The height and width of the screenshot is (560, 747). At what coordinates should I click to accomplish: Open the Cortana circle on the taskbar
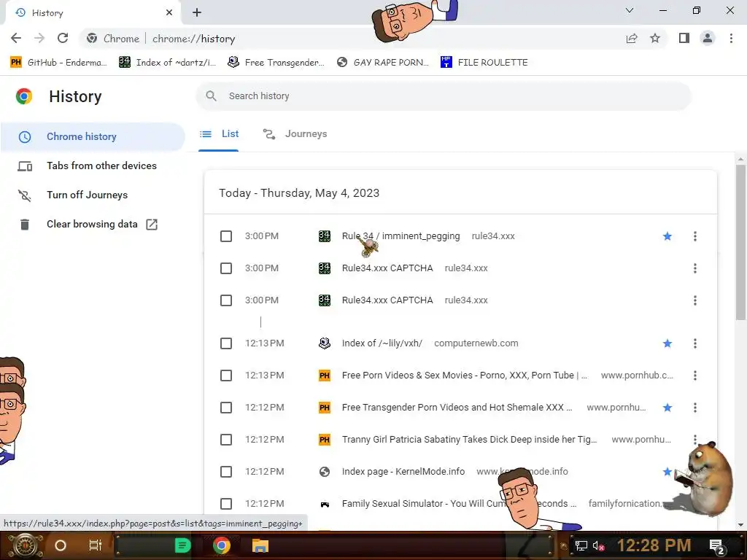61,545
